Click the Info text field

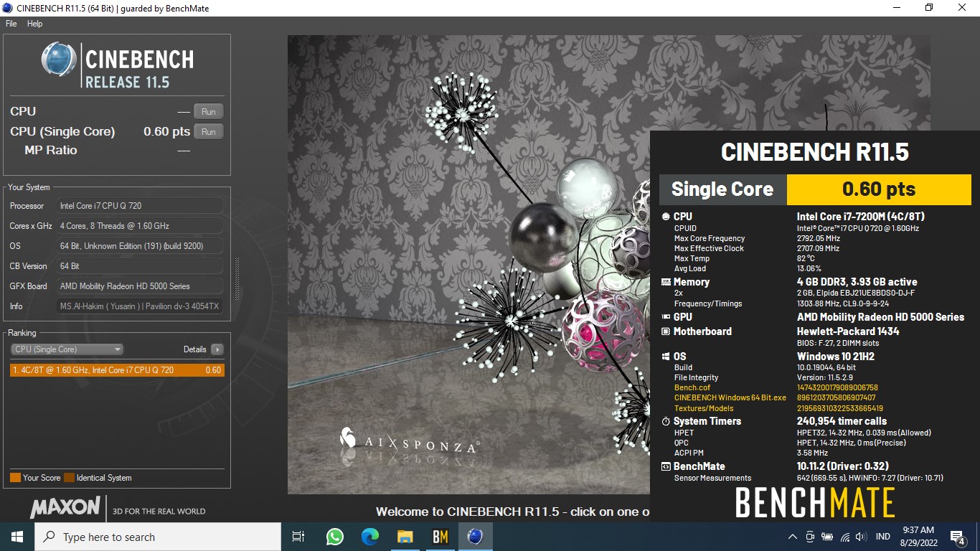coord(139,306)
